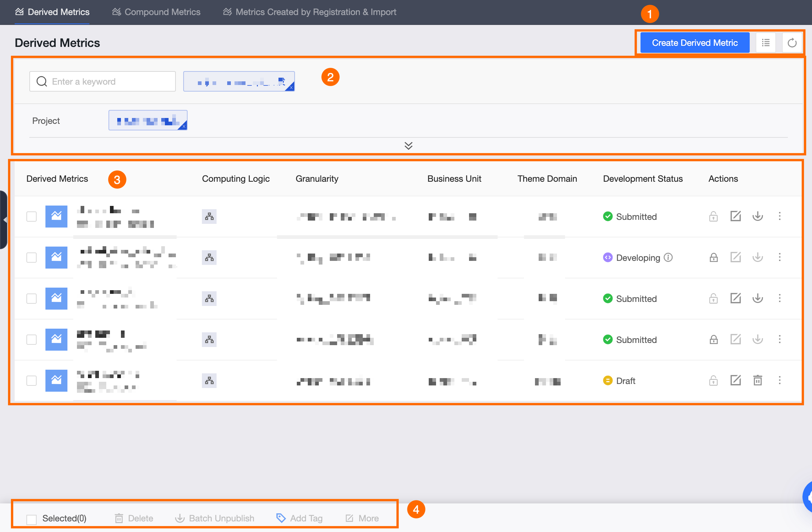Select the Derived Metrics tab
This screenshot has width=812, height=532.
(x=52, y=12)
